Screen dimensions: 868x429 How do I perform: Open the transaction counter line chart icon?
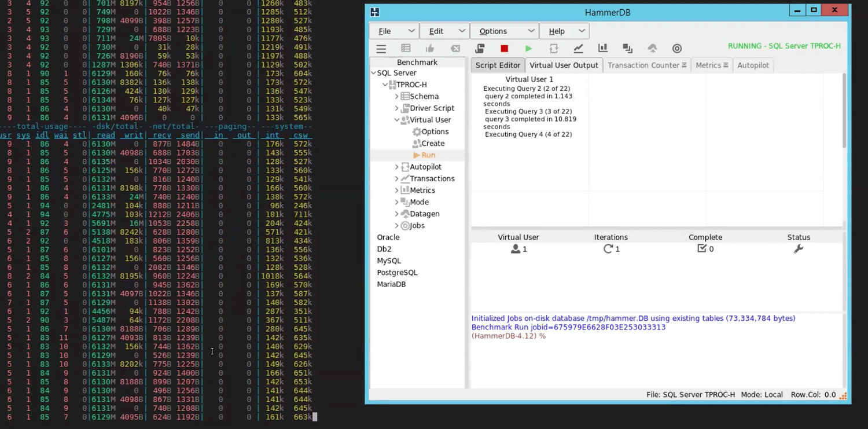(x=578, y=49)
